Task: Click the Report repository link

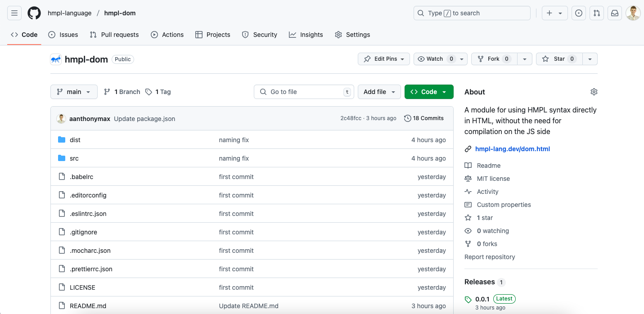Action: pyautogui.click(x=490, y=257)
